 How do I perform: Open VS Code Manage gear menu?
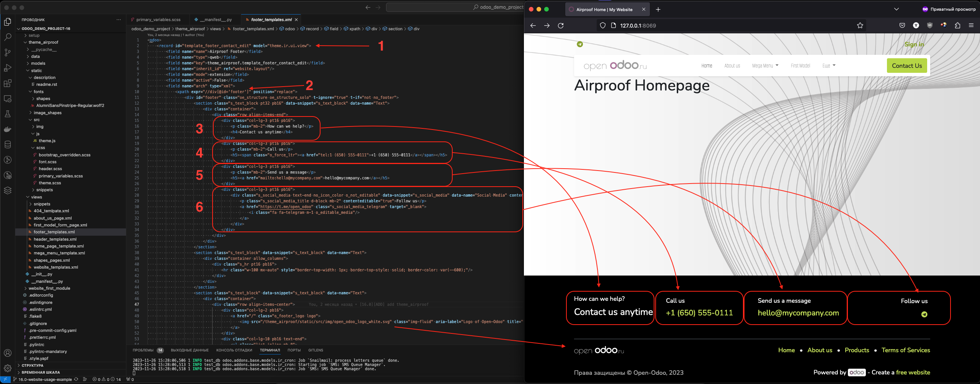tap(7, 368)
